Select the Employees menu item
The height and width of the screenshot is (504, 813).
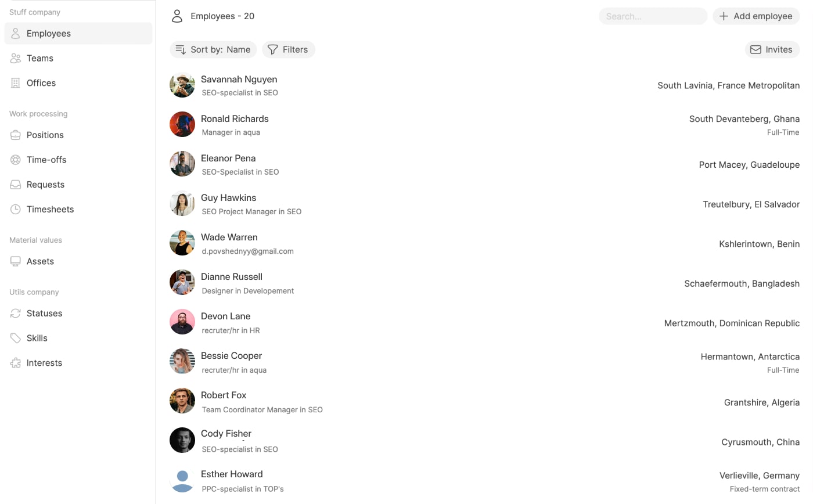tap(78, 33)
